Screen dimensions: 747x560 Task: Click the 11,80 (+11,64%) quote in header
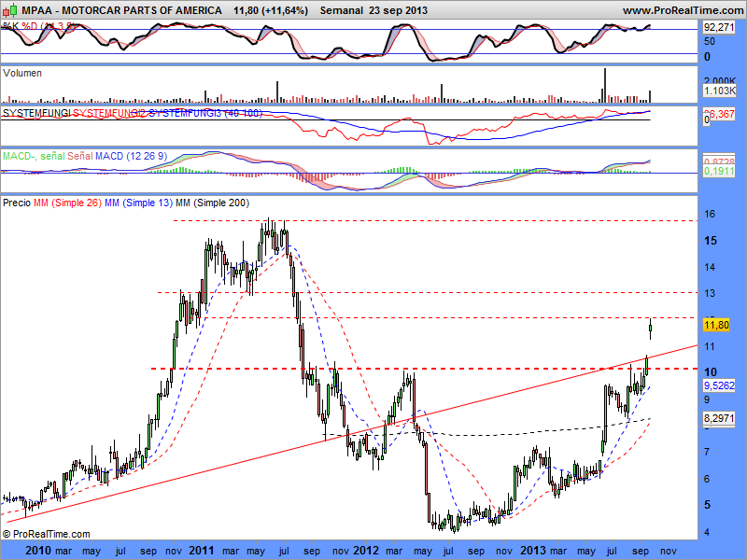coord(271,10)
